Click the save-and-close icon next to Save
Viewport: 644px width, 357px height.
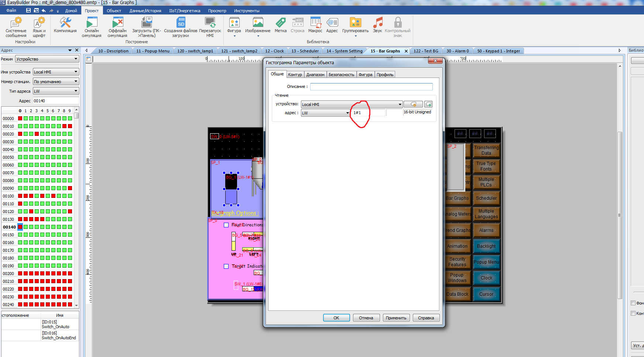[36, 10]
